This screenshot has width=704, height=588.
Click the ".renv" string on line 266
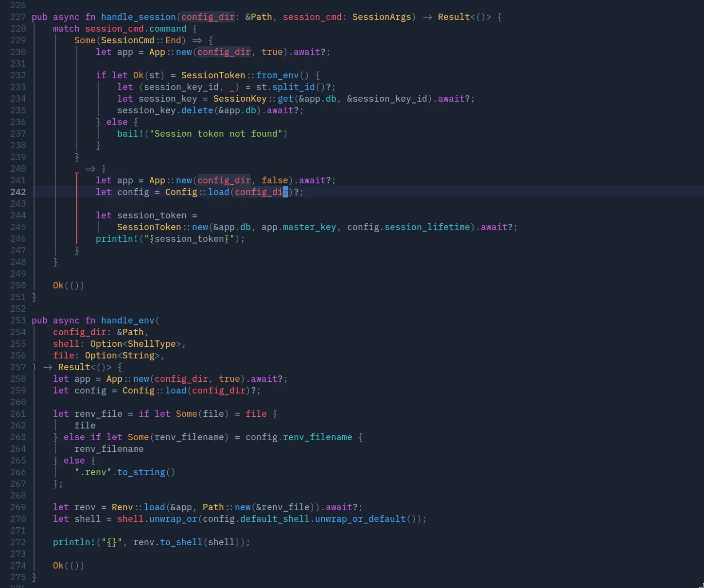tap(93, 472)
